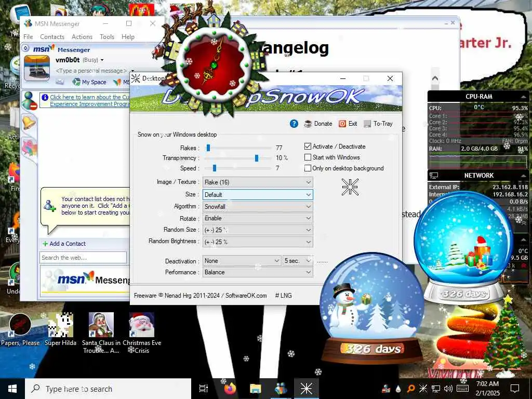Screen dimensions: 532x399
Task: Open Christmas Eve Crisis desktop shortcut
Action: (x=142, y=333)
